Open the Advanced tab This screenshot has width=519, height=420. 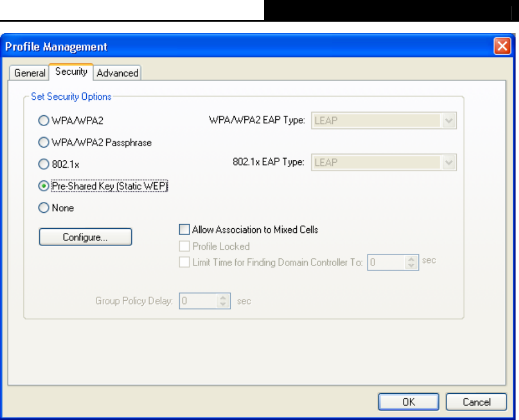pos(118,72)
